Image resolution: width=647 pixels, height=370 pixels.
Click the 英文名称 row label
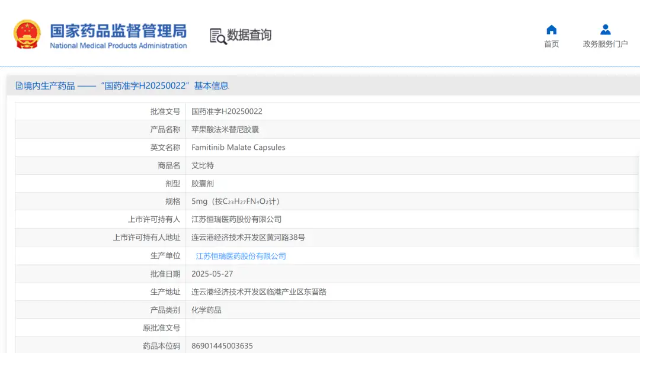[165, 147]
